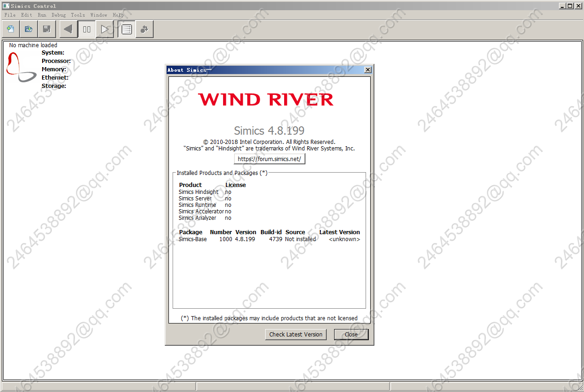
Task: Click the 'System:' label
Action: (x=53, y=53)
